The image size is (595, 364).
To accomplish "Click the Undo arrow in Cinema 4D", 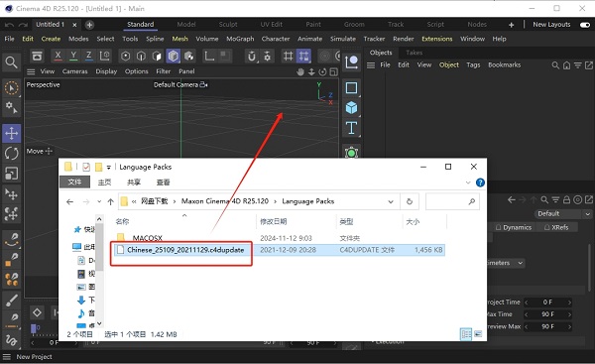I will tap(10, 25).
